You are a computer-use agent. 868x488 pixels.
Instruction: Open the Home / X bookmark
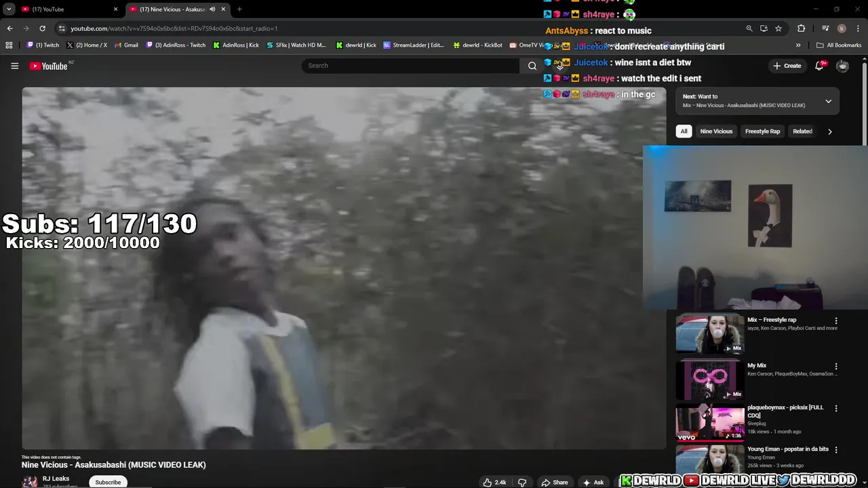pyautogui.click(x=87, y=45)
